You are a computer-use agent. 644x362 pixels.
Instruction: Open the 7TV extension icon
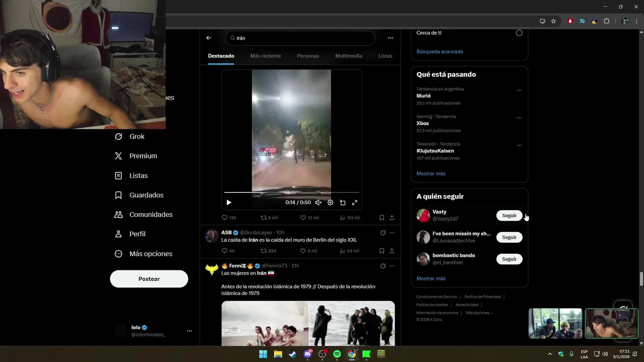pyautogui.click(x=582, y=21)
